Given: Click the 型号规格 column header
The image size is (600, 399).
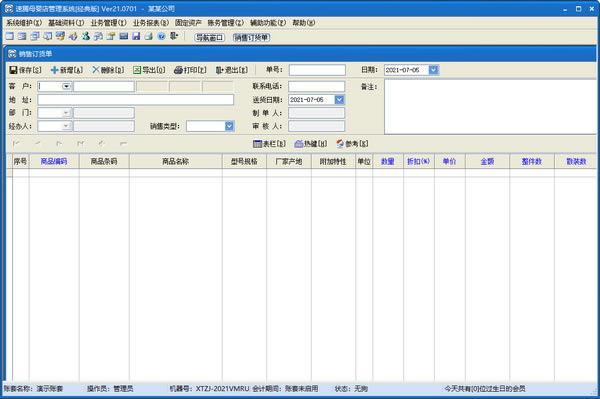Looking at the screenshot, I should click(x=244, y=161).
